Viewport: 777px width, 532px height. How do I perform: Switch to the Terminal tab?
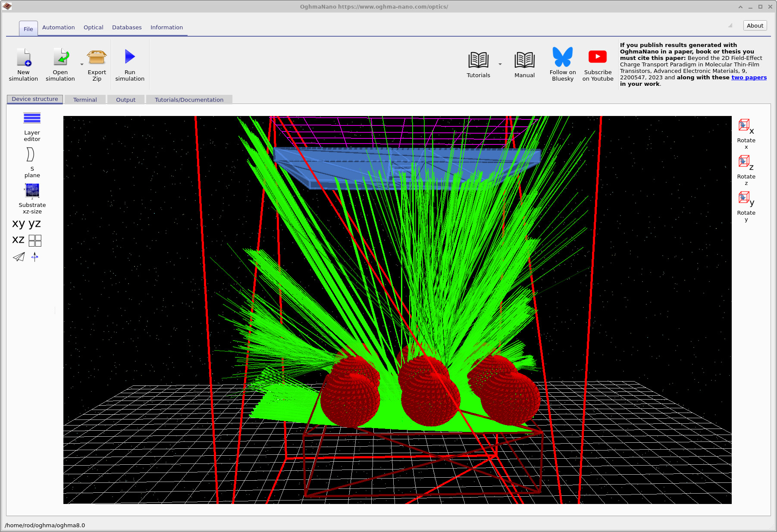85,99
